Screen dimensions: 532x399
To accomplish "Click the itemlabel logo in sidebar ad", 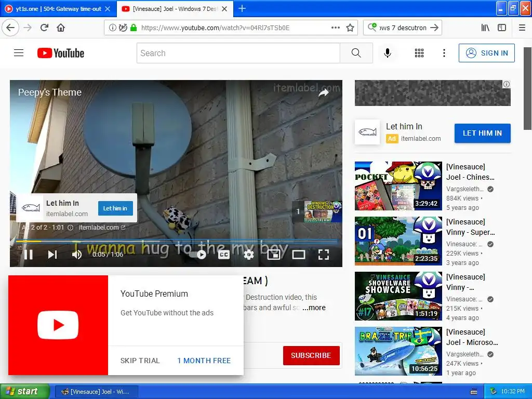I will click(367, 132).
